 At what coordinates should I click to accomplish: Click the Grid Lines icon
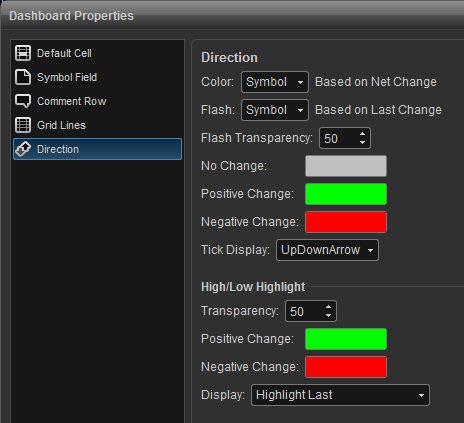tap(23, 125)
